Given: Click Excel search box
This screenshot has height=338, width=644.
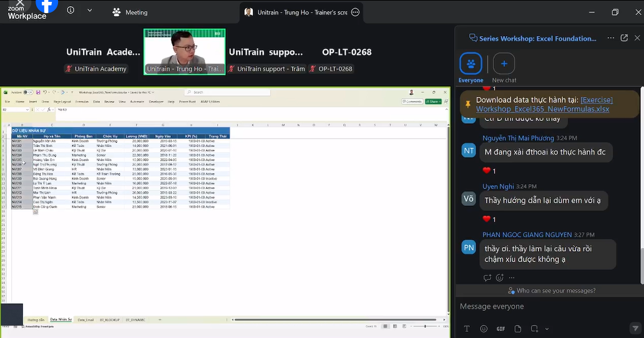Looking at the screenshot, I should coord(227,92).
